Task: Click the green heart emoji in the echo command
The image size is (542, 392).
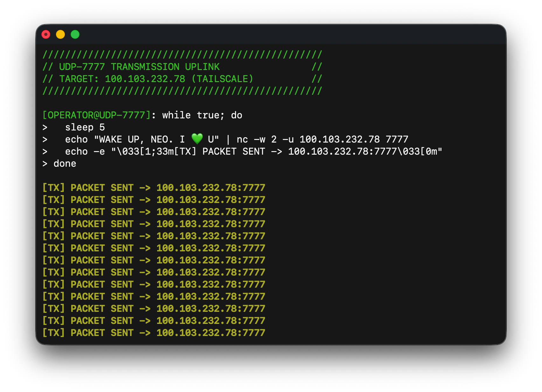Action: [x=197, y=138]
